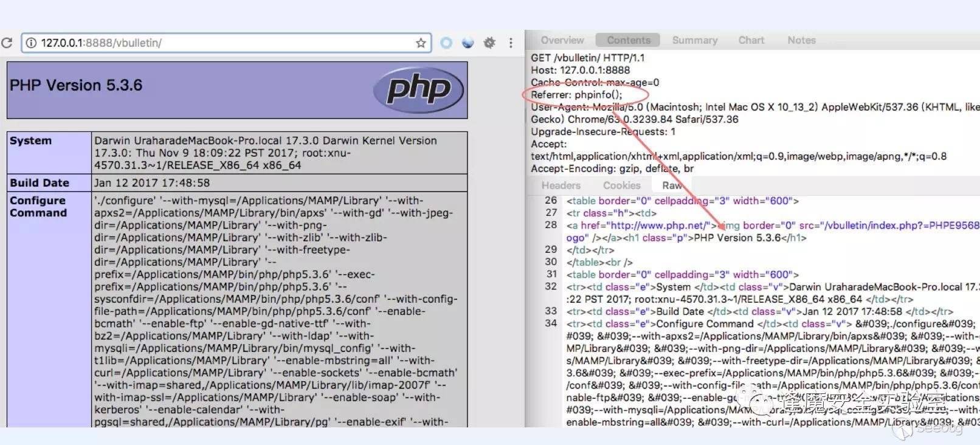Click the 'http://www.php.net/' href in raw response
Viewport: 980px width, 445px height.
[658, 225]
